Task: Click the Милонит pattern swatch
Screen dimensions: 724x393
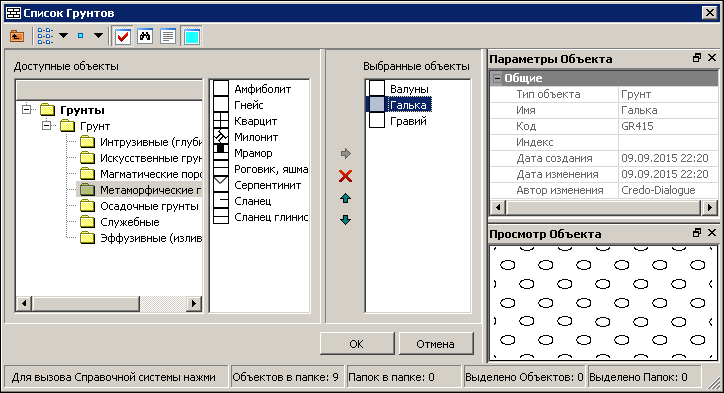Action: 221,137
